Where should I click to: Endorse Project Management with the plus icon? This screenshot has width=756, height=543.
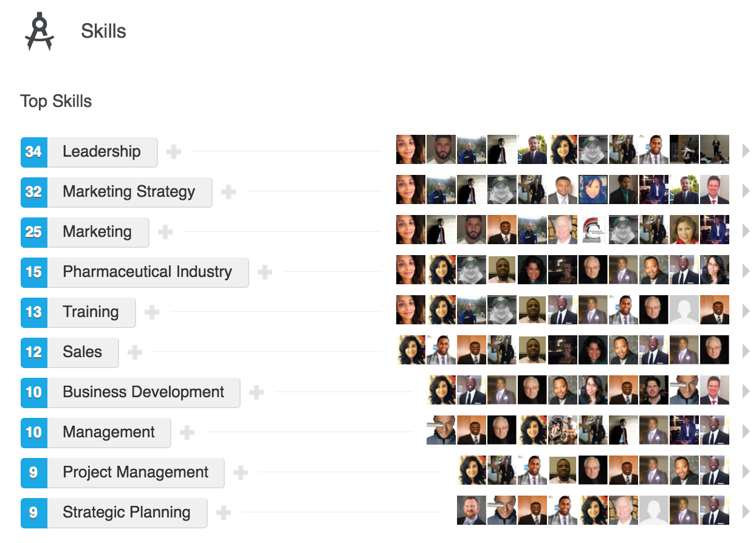click(x=241, y=473)
